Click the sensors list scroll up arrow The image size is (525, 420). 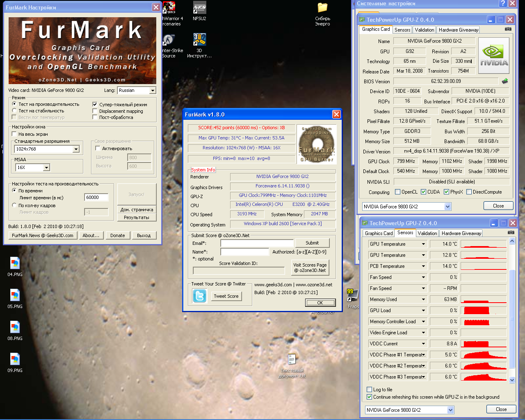coord(512,241)
